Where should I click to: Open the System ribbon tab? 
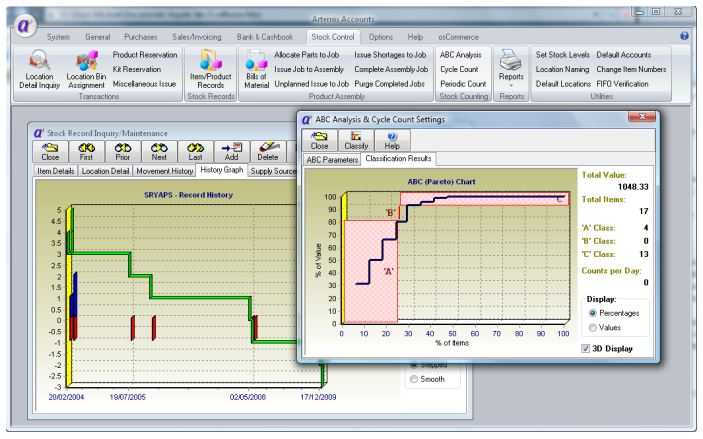pyautogui.click(x=58, y=37)
